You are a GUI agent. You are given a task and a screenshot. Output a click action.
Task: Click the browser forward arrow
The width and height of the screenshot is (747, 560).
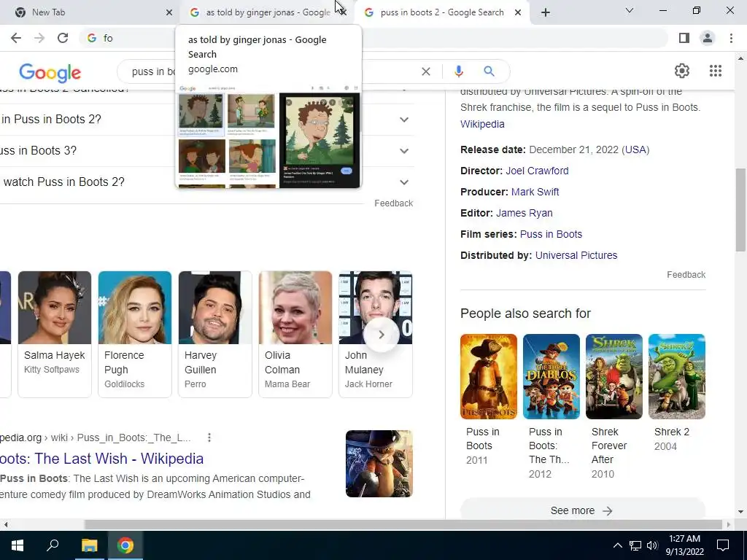pos(39,38)
